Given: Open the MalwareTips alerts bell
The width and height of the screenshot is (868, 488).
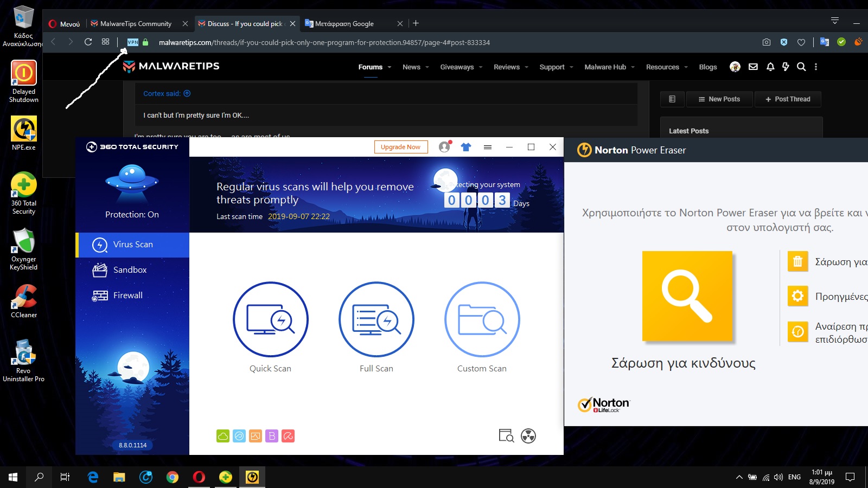Looking at the screenshot, I should (x=770, y=67).
